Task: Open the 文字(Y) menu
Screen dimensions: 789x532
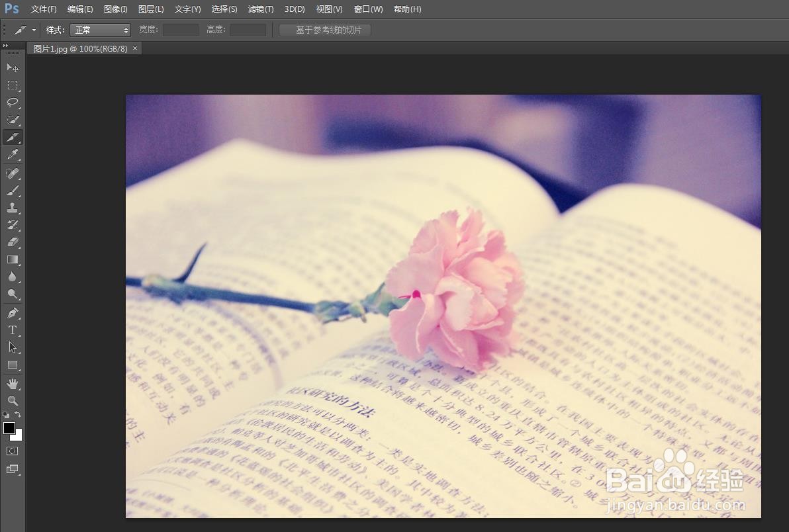Action: pyautogui.click(x=188, y=9)
